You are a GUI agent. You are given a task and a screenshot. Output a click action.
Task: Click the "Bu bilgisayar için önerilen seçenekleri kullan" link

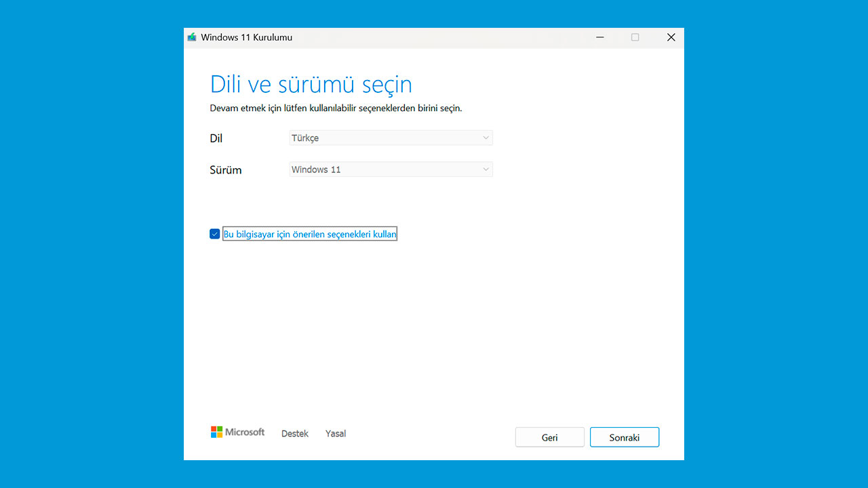pyautogui.click(x=309, y=233)
